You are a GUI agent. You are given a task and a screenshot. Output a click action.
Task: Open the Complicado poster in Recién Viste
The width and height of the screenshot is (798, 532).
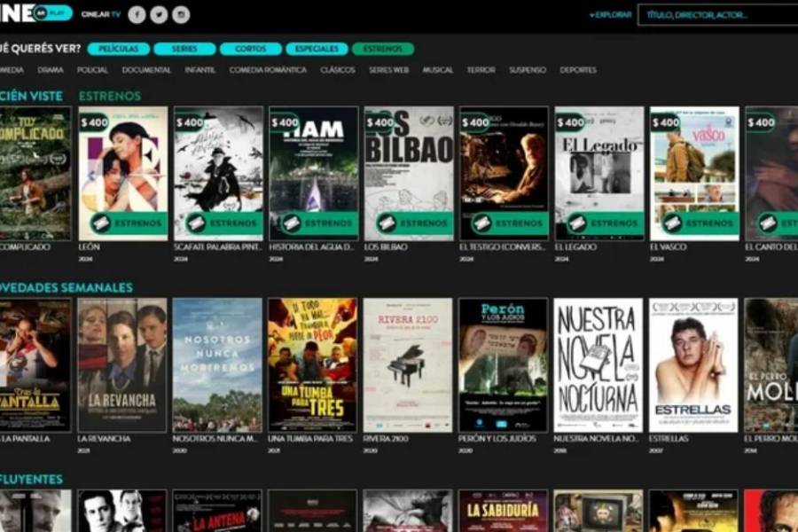35,173
